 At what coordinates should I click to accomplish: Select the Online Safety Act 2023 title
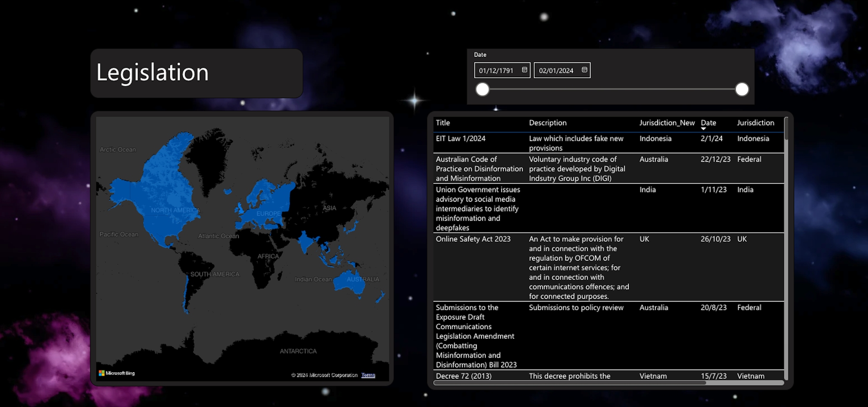[473, 239]
